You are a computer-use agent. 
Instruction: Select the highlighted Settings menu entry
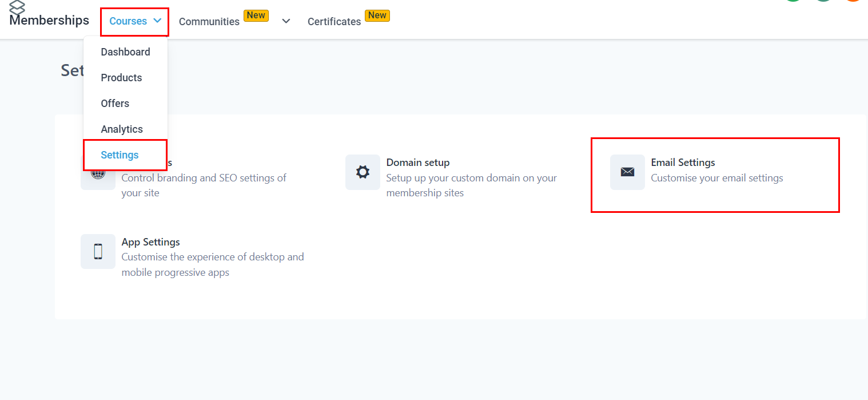coord(120,155)
